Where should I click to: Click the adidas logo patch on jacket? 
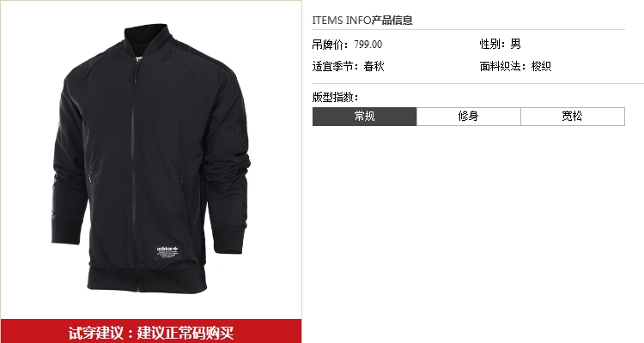pyautogui.click(x=167, y=252)
